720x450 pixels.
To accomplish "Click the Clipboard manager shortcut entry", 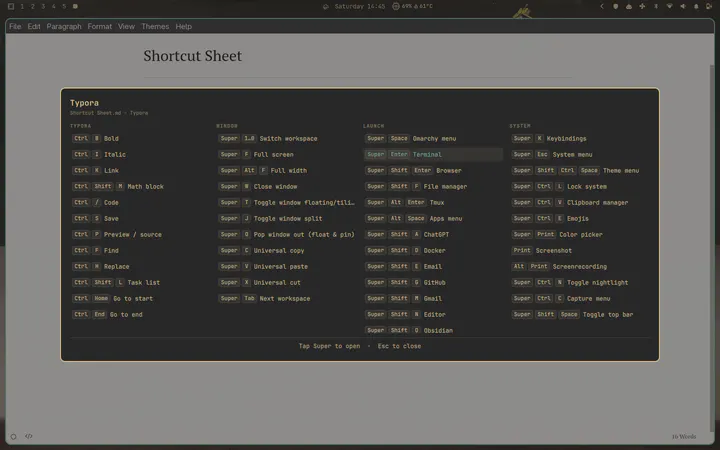I will click(x=570, y=202).
